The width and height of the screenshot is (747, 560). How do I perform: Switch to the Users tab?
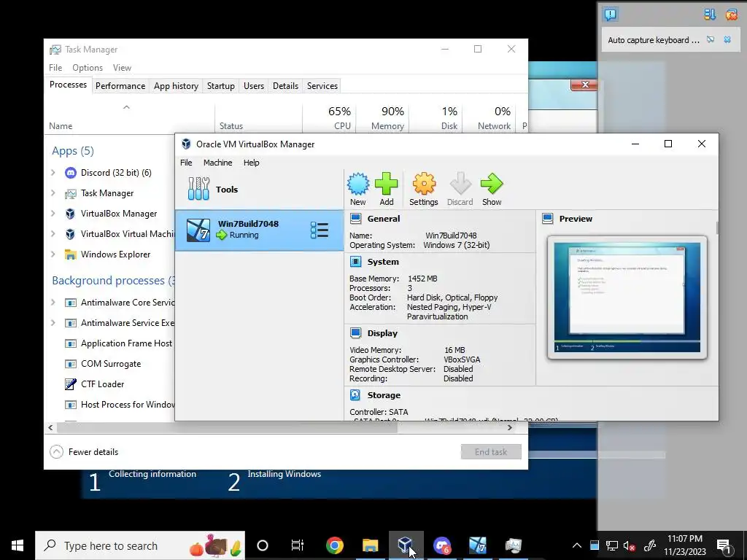click(253, 86)
